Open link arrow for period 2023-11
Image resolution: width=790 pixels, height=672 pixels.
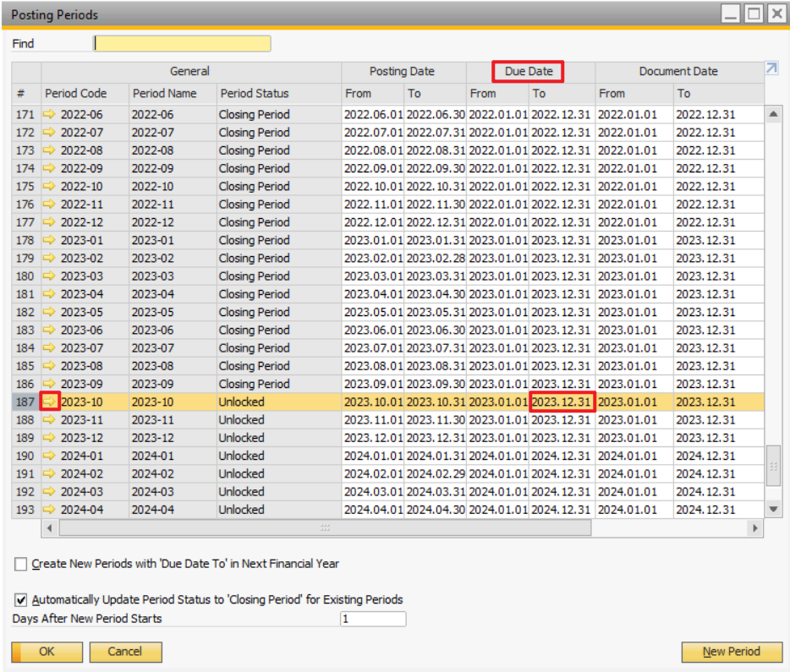pyautogui.click(x=49, y=420)
